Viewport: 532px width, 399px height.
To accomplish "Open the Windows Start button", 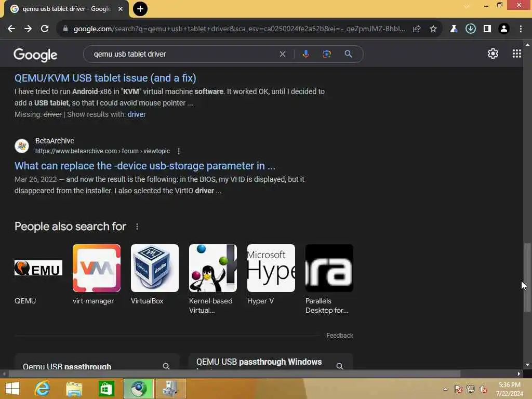I will (x=12, y=389).
